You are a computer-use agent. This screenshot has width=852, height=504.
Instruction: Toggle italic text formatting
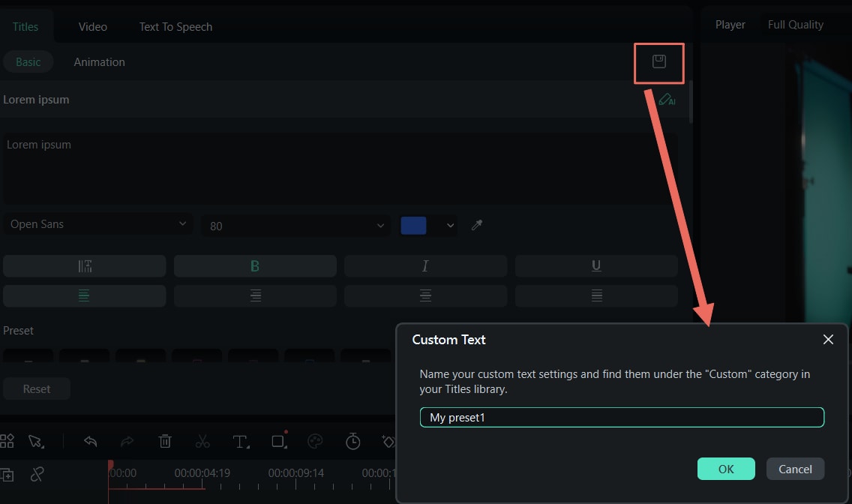(425, 266)
